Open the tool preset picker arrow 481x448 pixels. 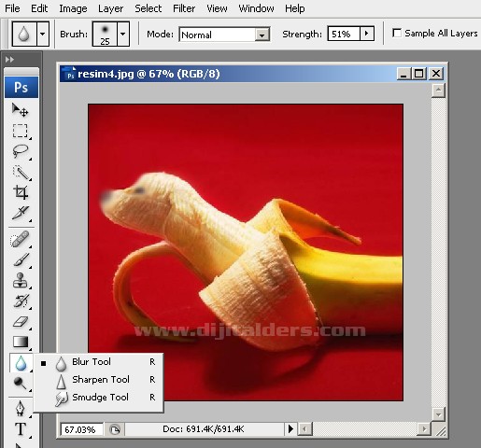coord(43,34)
